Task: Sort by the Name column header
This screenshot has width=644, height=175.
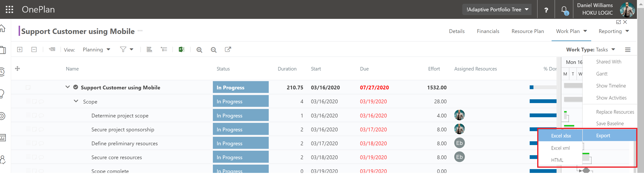Action: [x=72, y=69]
